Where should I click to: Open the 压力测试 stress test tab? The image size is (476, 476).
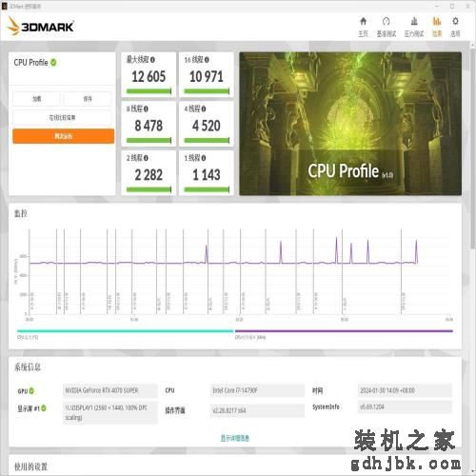tap(414, 27)
